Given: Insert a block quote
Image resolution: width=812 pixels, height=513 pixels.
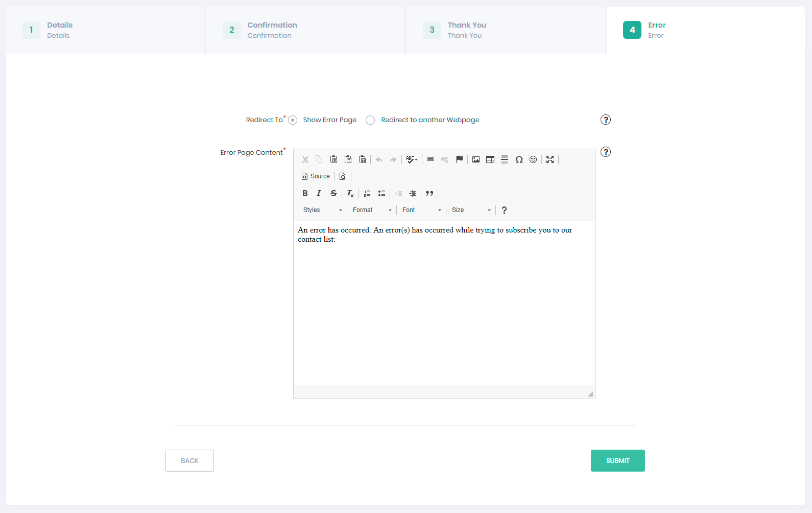Looking at the screenshot, I should tap(429, 193).
